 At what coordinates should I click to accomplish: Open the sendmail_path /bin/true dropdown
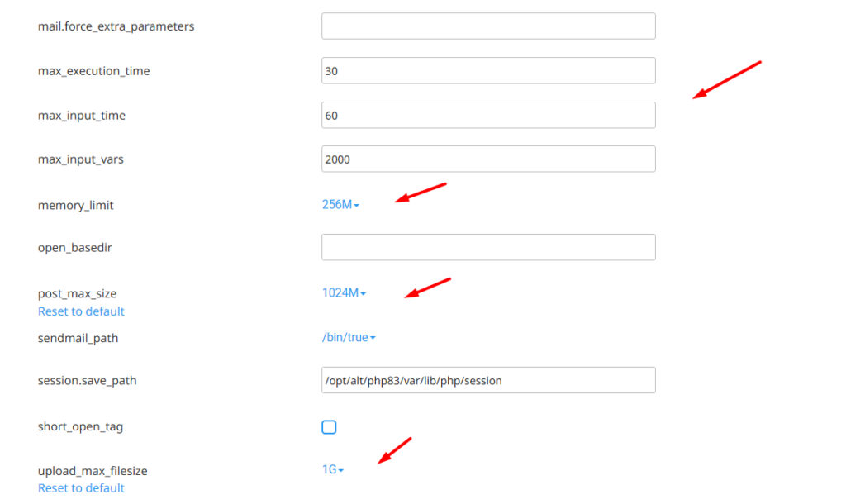click(349, 337)
